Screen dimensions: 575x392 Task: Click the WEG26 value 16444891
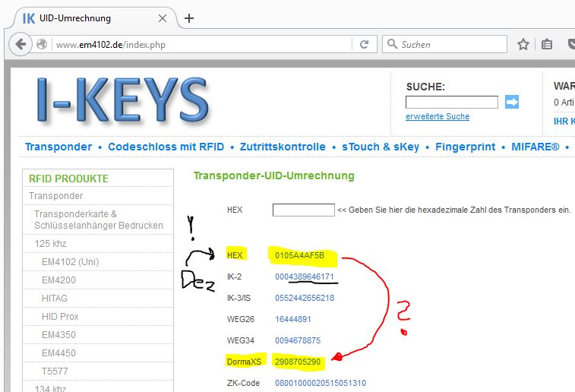pyautogui.click(x=292, y=319)
